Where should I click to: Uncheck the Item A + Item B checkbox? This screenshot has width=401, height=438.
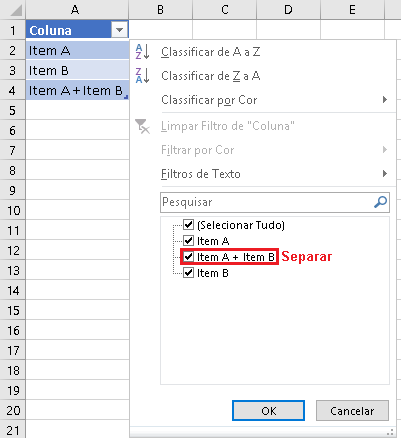point(188,256)
